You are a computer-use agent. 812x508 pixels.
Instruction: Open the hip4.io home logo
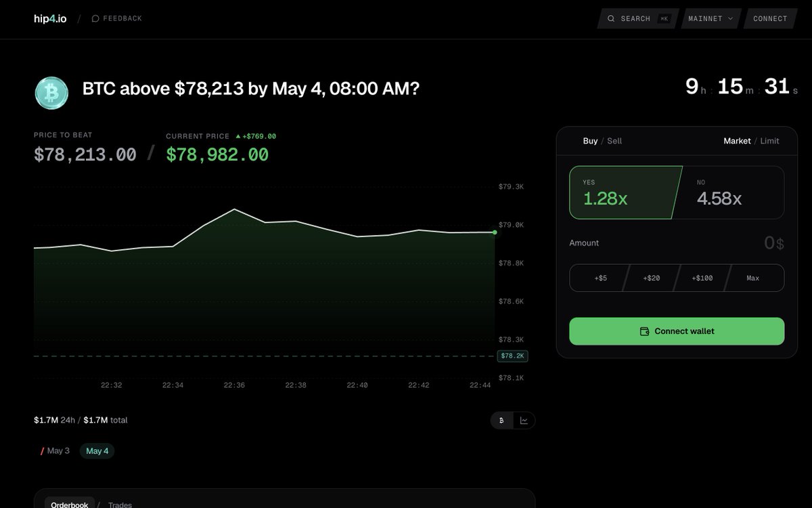click(x=50, y=19)
